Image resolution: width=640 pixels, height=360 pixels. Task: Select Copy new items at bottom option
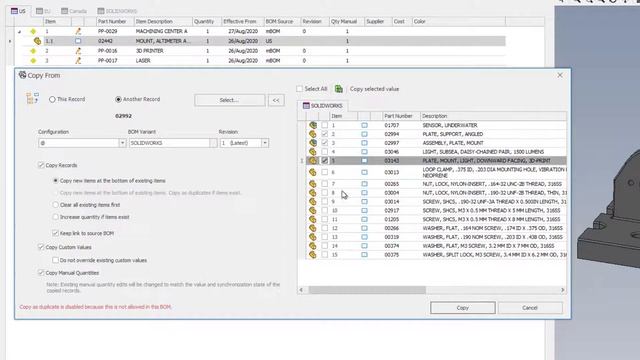pyautogui.click(x=56, y=180)
